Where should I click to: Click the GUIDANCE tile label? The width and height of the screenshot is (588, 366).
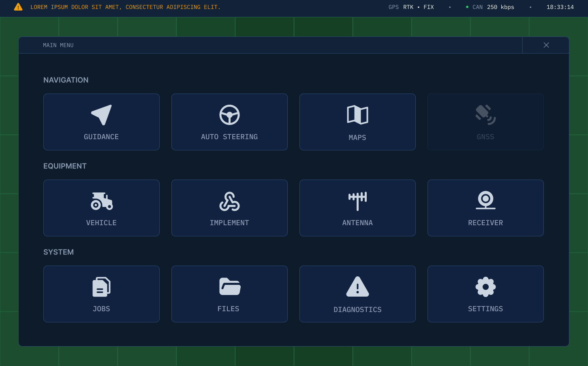pyautogui.click(x=101, y=137)
